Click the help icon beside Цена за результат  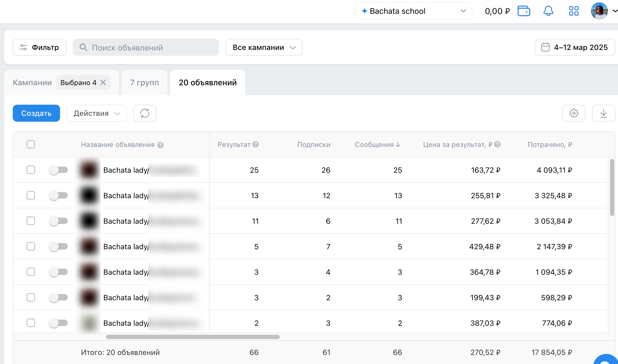(x=497, y=144)
